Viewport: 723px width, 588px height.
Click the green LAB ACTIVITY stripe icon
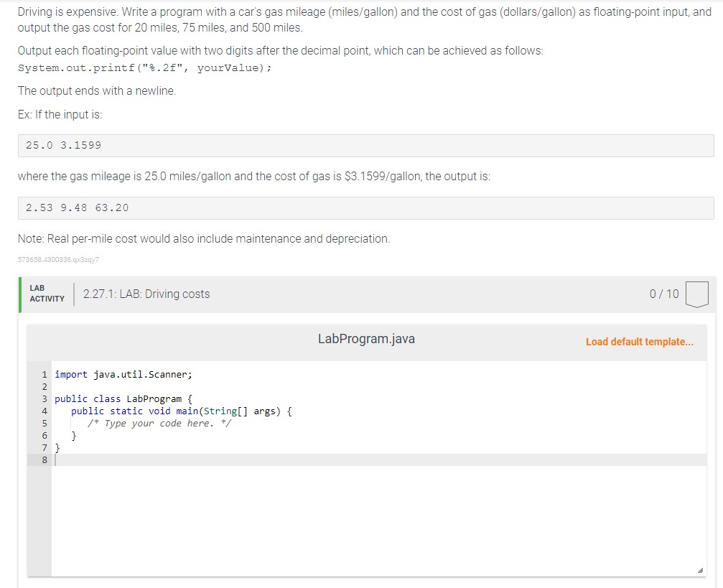21,294
